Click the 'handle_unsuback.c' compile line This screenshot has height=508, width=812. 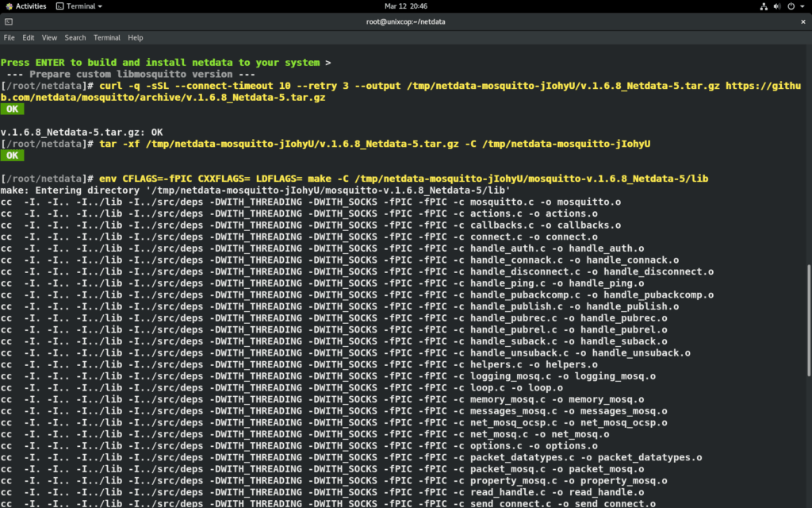(346, 352)
